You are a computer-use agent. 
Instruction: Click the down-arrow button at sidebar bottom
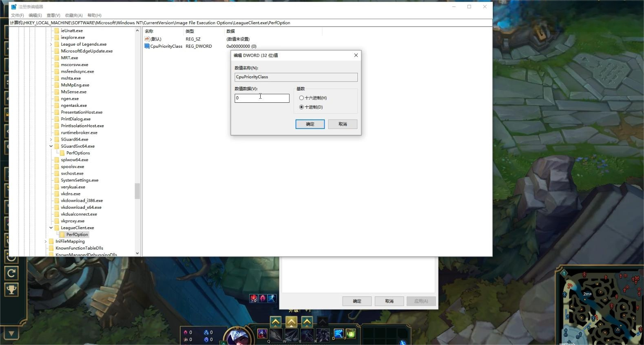pyautogui.click(x=11, y=334)
